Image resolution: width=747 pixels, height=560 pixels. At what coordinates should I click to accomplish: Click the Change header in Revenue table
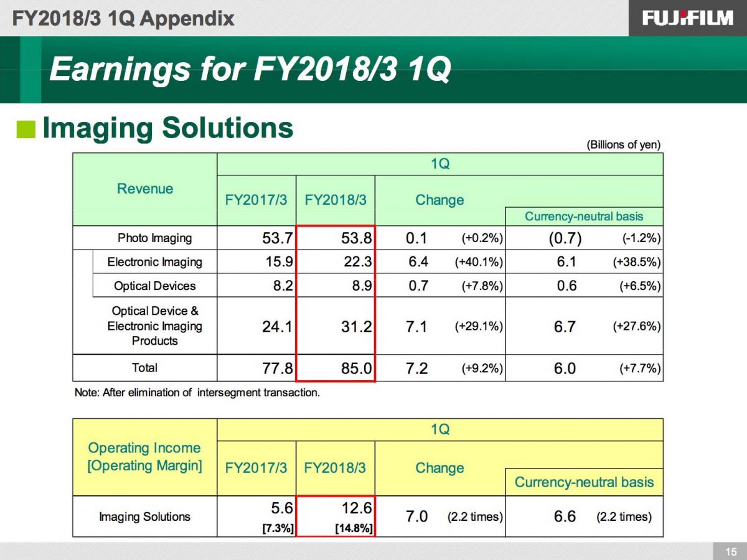[x=439, y=199]
